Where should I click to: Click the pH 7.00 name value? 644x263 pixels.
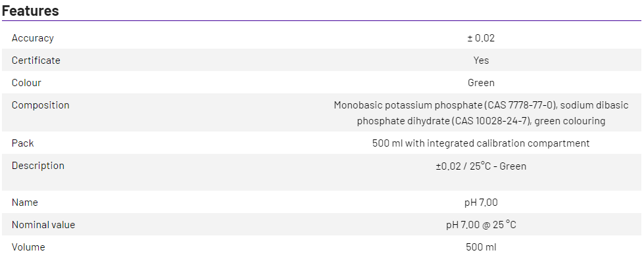[x=481, y=203]
